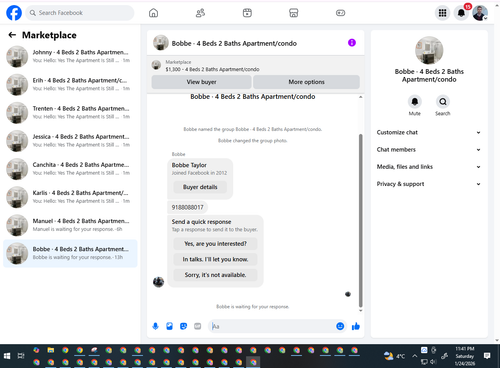This screenshot has height=368, width=500.
Task: Select Bobbe's highlighted conversation
Action: [x=70, y=253]
